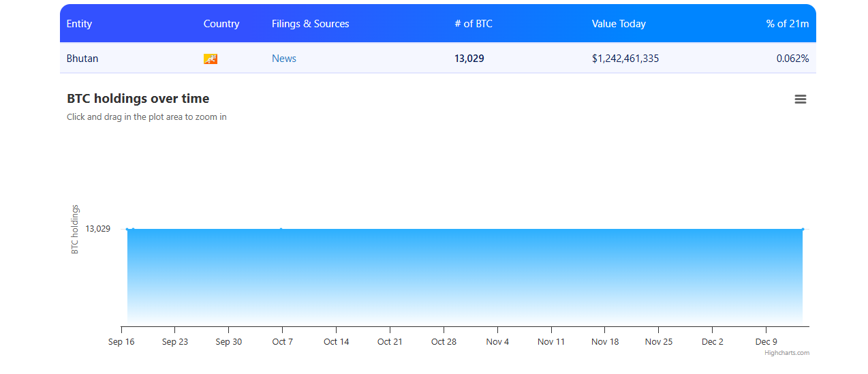
Task: Click the last data point at the chart's right end
Action: [x=803, y=229]
